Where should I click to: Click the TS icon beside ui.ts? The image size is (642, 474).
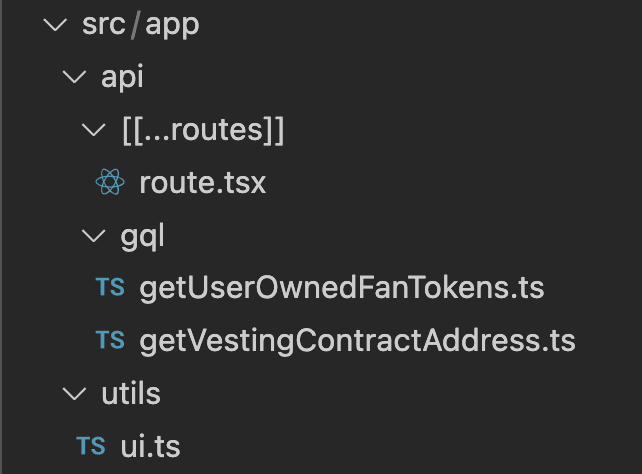click(91, 446)
